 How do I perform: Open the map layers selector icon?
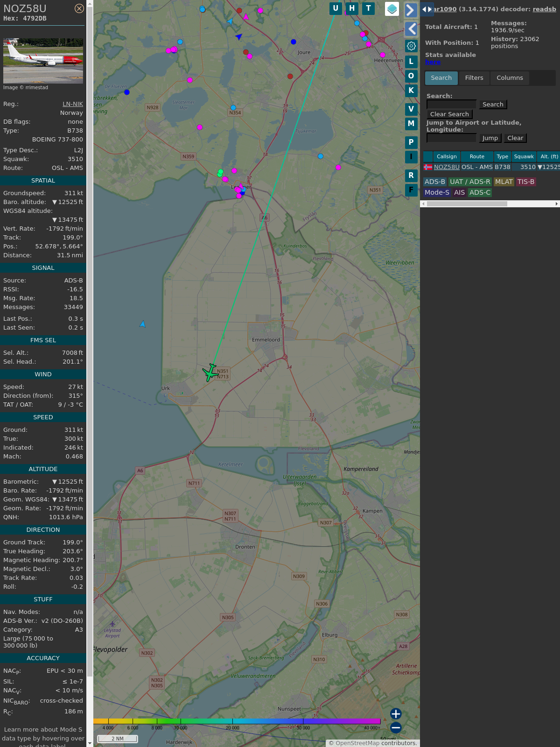tap(392, 9)
